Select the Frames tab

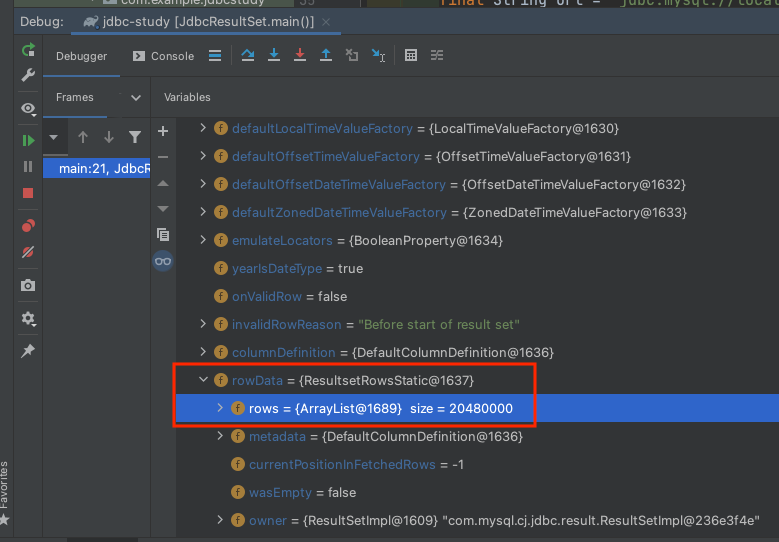point(75,97)
